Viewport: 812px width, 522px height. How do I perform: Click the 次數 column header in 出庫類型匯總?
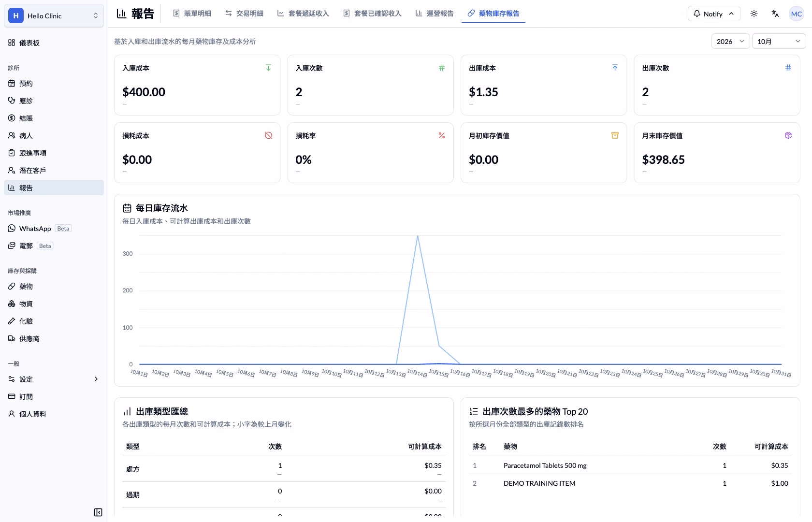275,447
